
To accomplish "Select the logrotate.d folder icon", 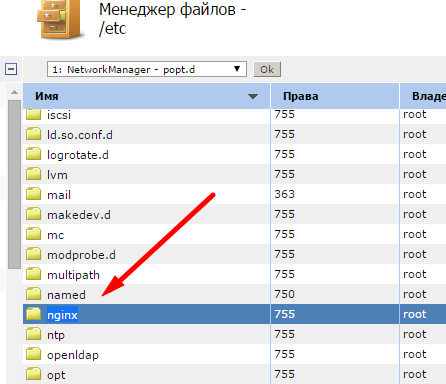I will (x=33, y=154).
